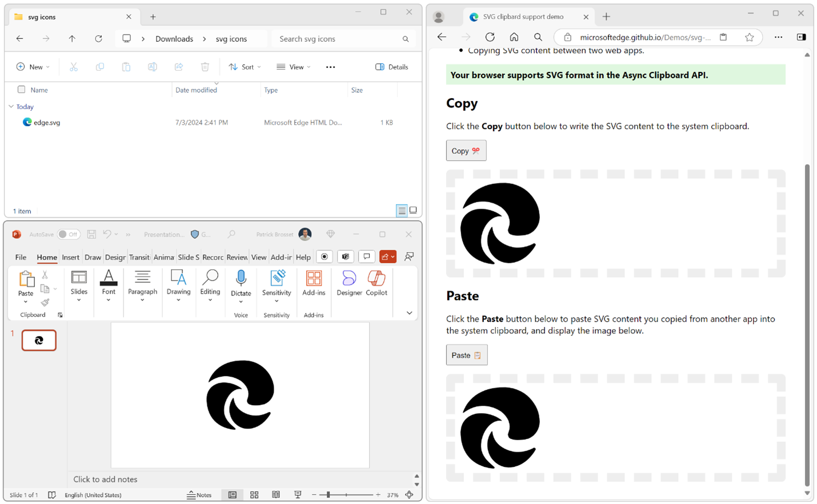Delete edge.svg with the trash icon
The width and height of the screenshot is (817, 504).
205,67
